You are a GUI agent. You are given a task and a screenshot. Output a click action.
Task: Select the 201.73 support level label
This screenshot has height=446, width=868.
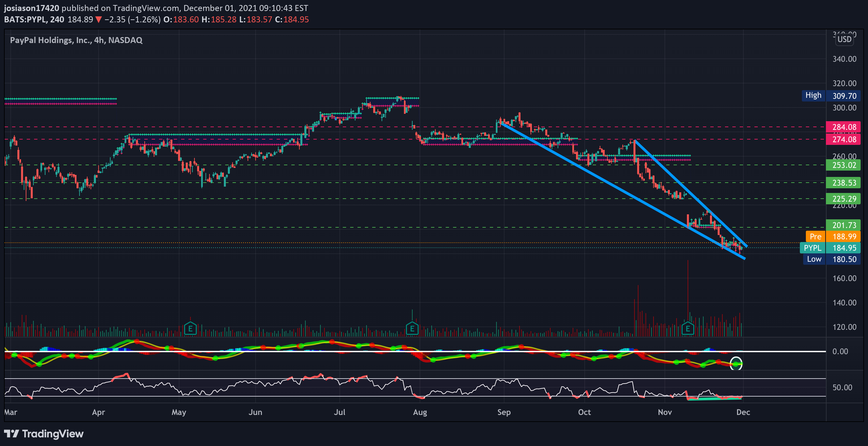(x=843, y=225)
